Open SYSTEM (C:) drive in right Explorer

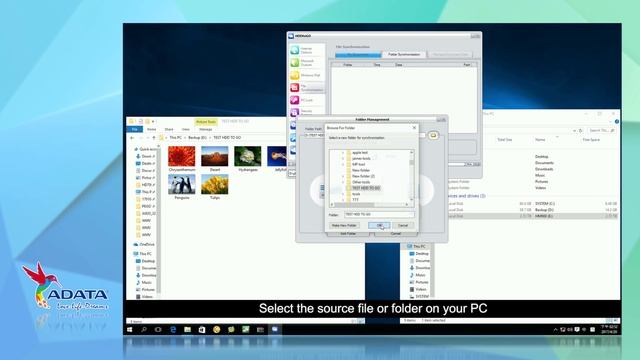[544, 203]
